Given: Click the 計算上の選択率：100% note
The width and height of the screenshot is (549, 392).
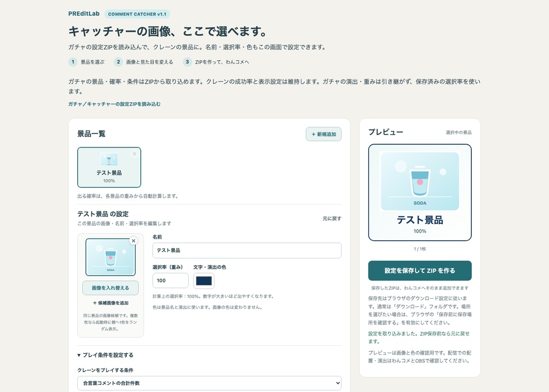Looking at the screenshot, I should [x=213, y=297].
